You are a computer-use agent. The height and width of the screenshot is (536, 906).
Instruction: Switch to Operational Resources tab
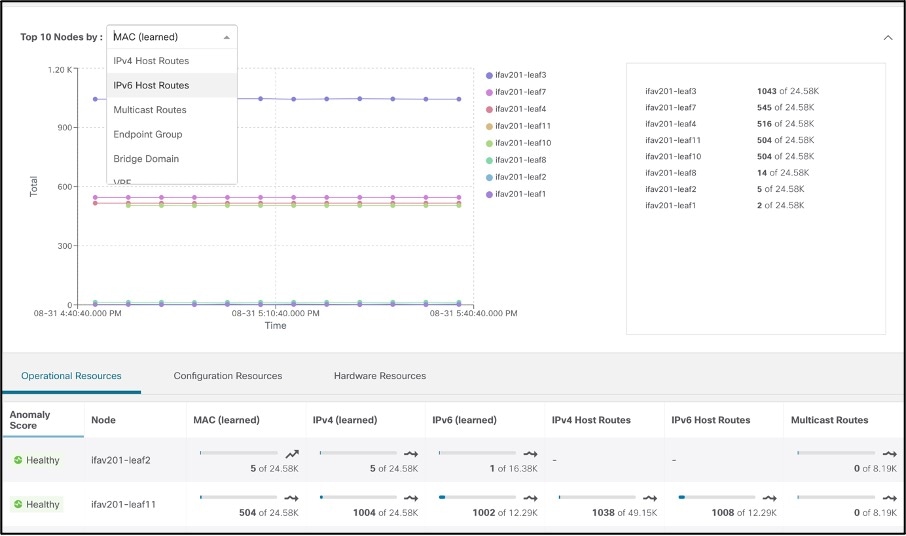[71, 376]
